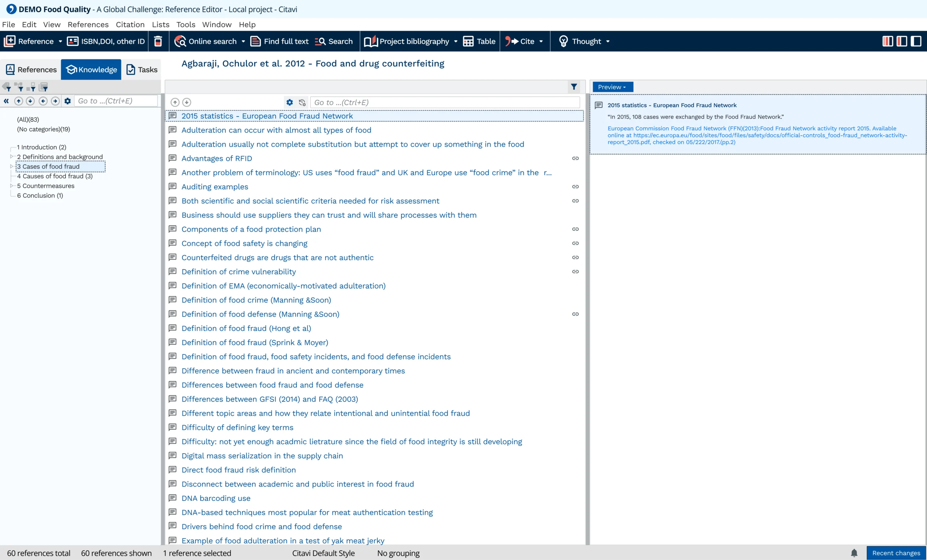Viewport: 927px width, 560px height.
Task: Click the link icon beside Advantages of RFID
Action: click(575, 158)
